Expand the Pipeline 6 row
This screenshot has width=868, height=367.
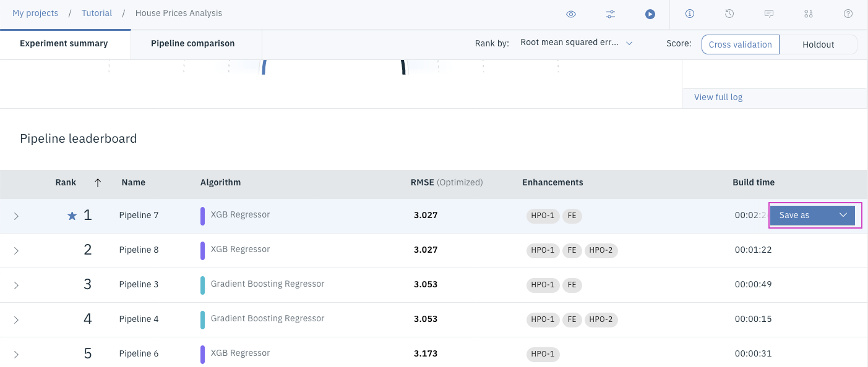coord(16,354)
